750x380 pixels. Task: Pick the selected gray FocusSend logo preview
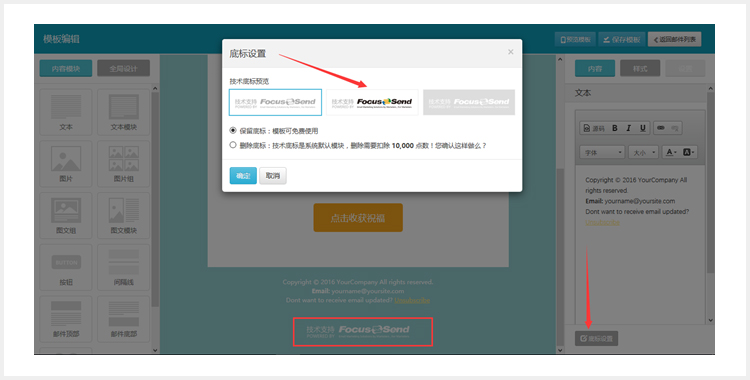point(275,102)
